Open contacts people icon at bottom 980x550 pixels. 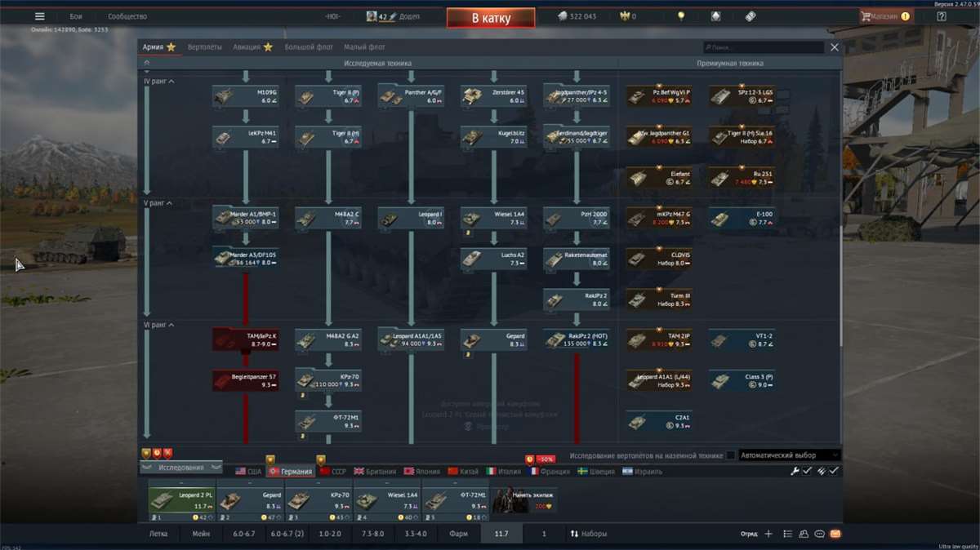[804, 534]
